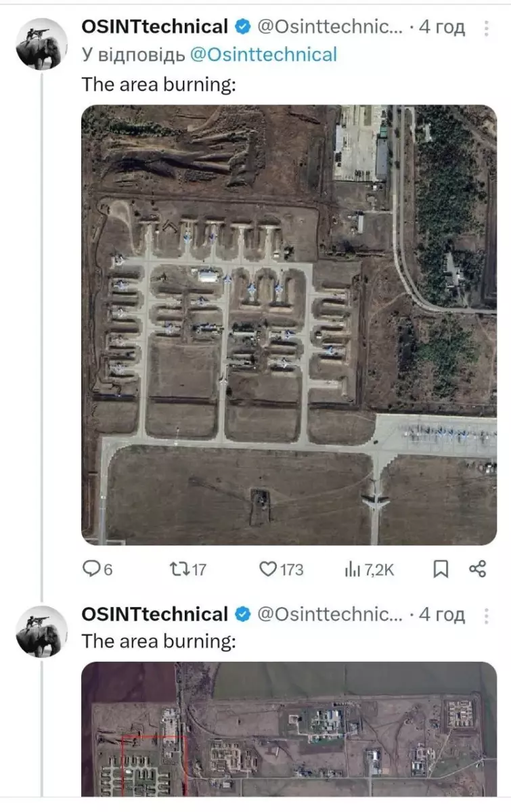Viewport: 511px width, 812px height.
Task: Open OSINTtechnical display name on first tweet
Action: coord(154,27)
